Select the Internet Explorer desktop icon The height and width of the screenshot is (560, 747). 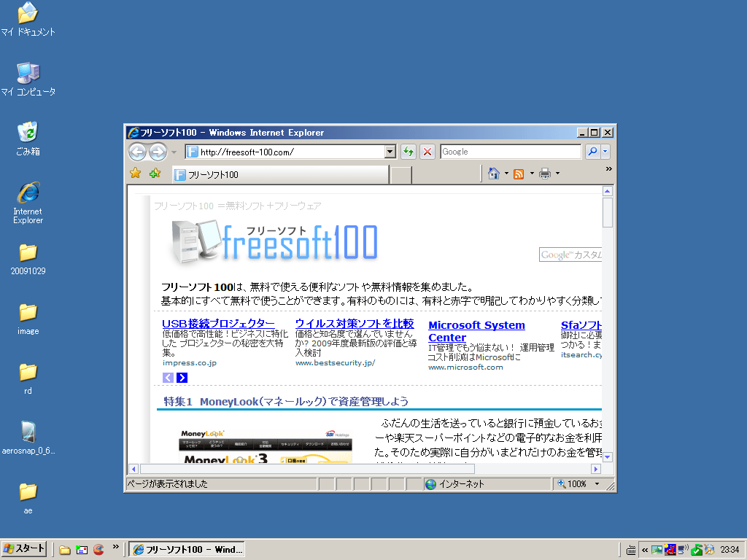[x=28, y=203]
